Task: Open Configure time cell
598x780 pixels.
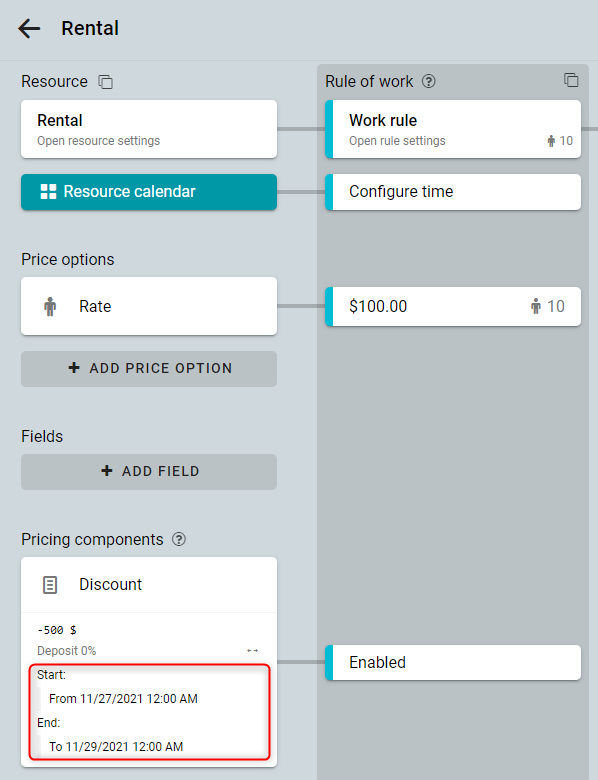Action: [453, 192]
